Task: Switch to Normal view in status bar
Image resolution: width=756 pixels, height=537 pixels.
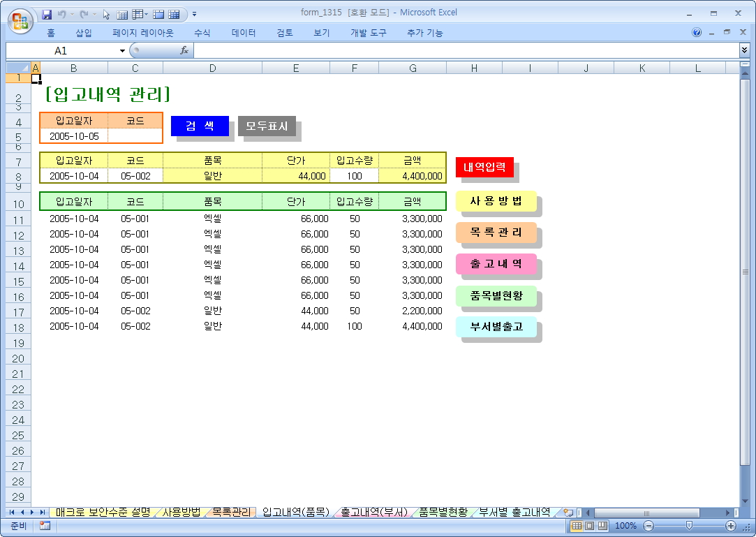Action: [577, 526]
